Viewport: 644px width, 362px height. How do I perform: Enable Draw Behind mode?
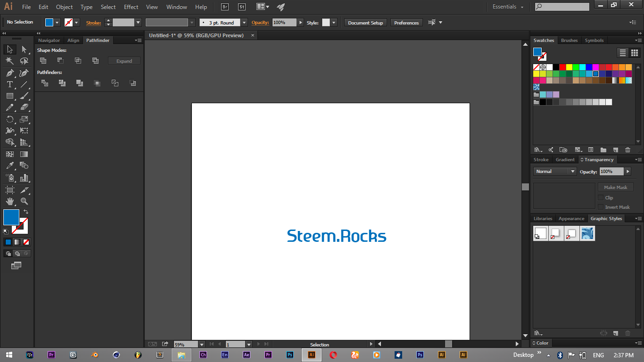pyautogui.click(x=17, y=254)
